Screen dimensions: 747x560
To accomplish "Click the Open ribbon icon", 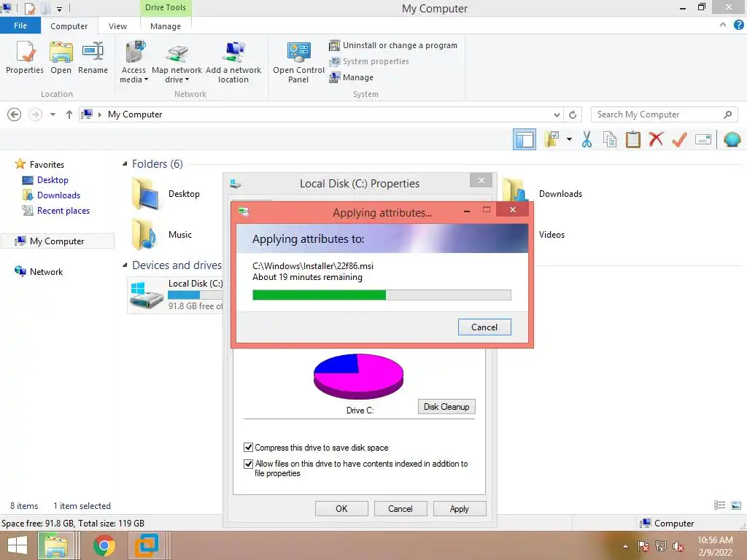I will 61,57.
